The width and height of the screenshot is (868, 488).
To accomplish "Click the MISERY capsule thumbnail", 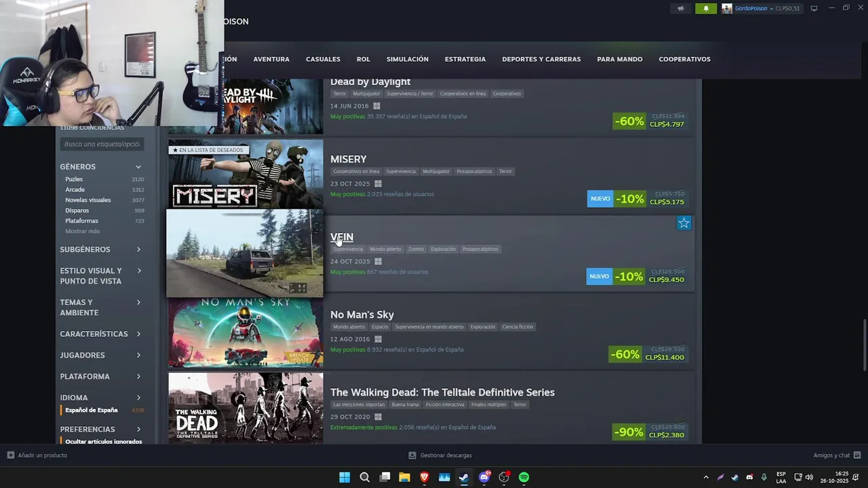I will pyautogui.click(x=245, y=174).
